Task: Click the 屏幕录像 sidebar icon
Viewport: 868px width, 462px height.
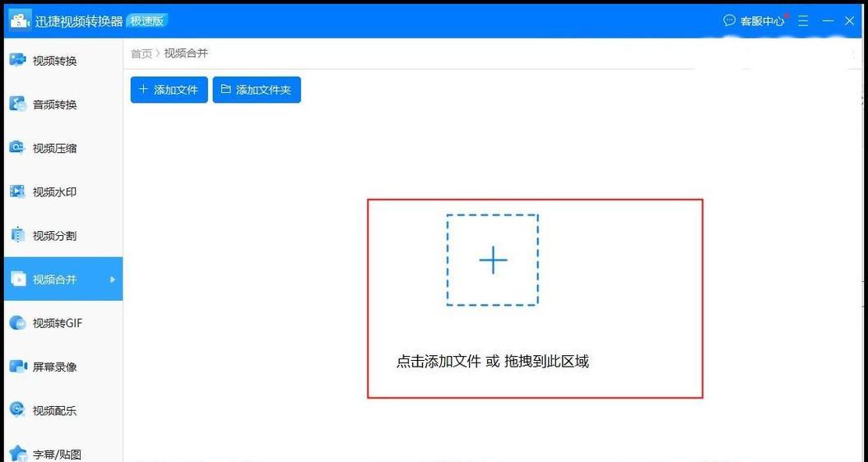Action: (x=18, y=367)
